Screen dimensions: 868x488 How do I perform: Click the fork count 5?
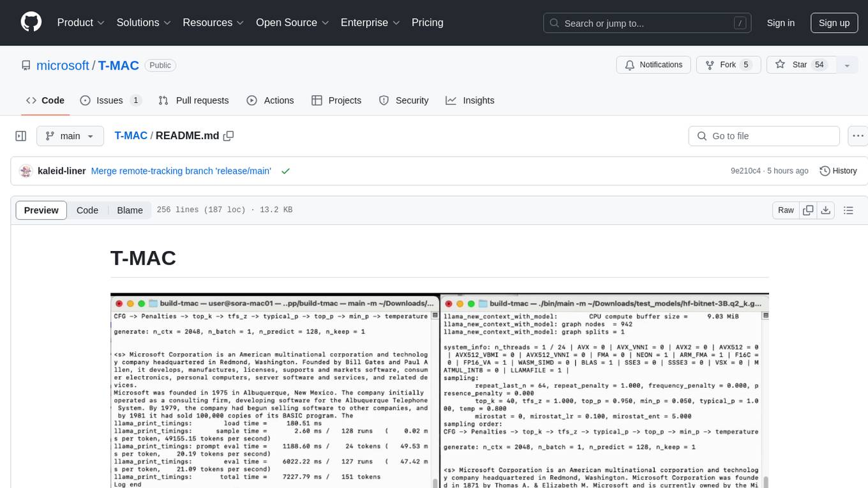tap(745, 65)
